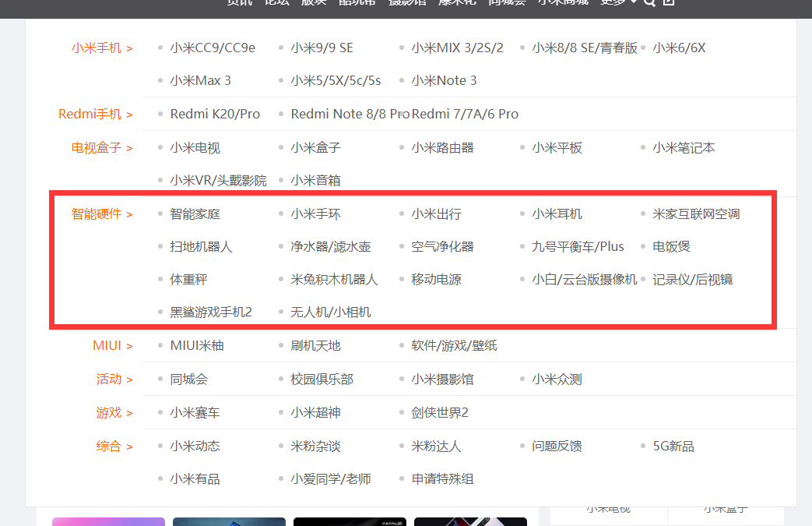
Task: Open 小米摄影馆 board
Action: [x=443, y=379]
